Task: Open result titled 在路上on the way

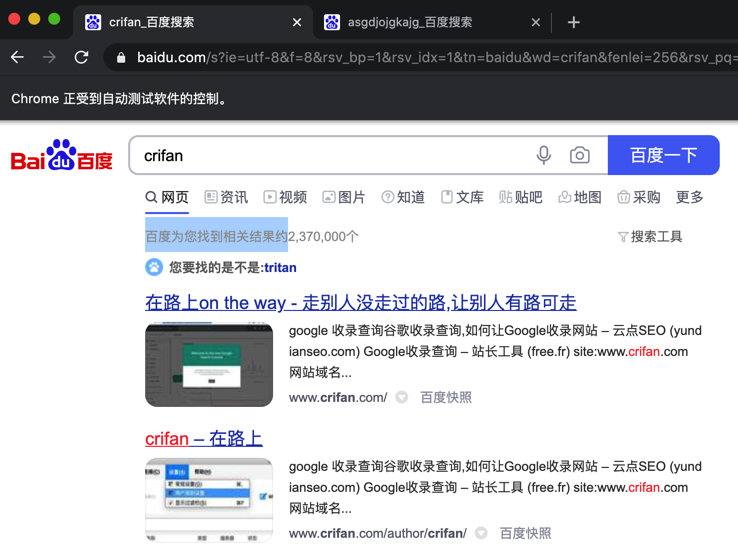Action: pyautogui.click(x=361, y=303)
